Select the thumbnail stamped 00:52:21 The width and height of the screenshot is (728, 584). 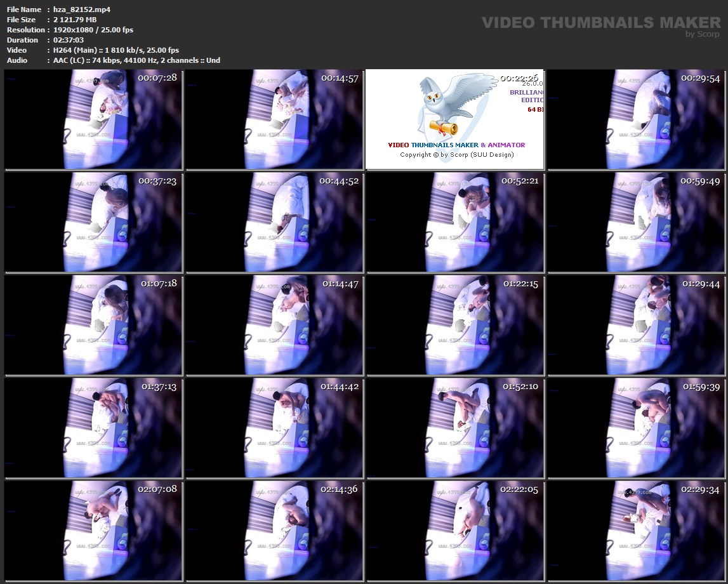coord(455,222)
